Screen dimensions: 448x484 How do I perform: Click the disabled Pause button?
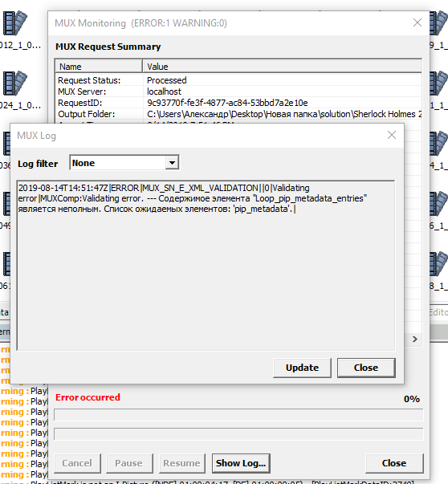click(129, 463)
